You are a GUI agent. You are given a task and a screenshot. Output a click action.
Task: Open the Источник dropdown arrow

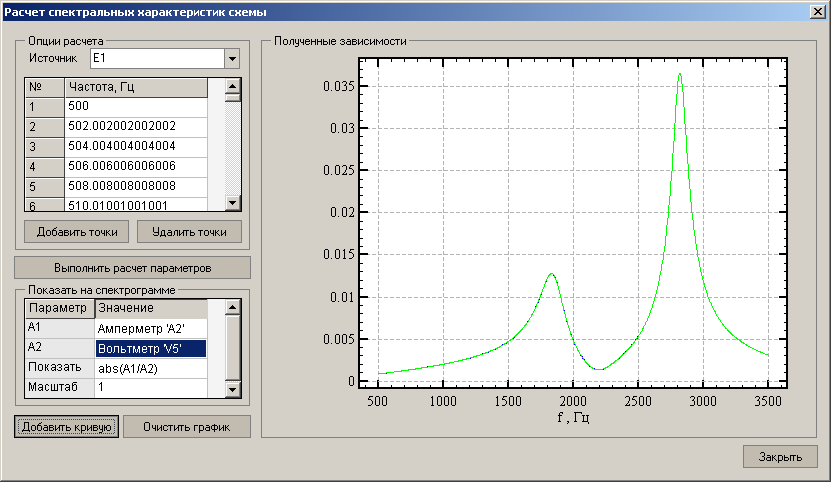[233, 60]
